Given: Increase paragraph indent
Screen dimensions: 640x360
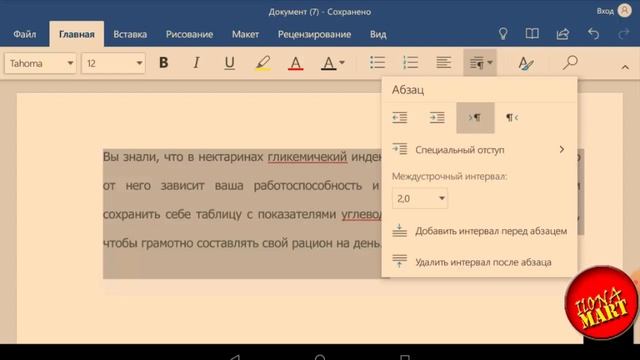Looking at the screenshot, I should 437,118.
